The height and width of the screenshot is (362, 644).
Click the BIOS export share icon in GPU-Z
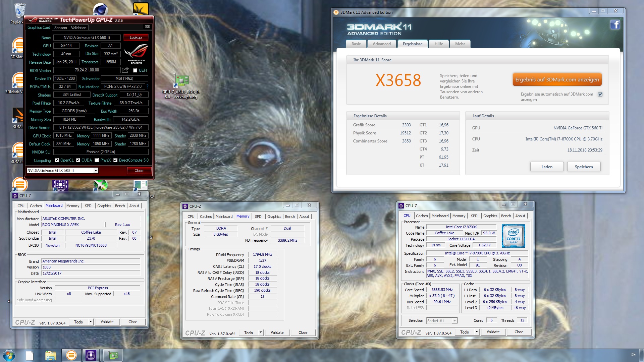point(125,70)
